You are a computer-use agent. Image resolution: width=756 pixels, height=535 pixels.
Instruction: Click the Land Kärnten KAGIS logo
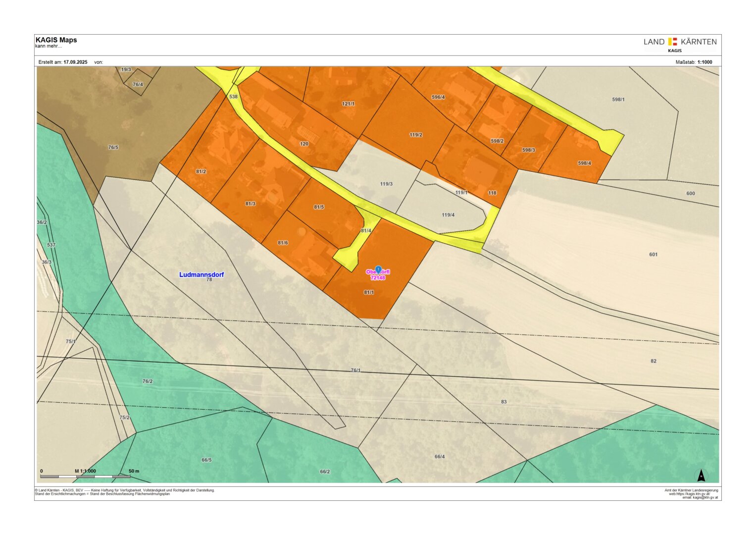tap(680, 44)
